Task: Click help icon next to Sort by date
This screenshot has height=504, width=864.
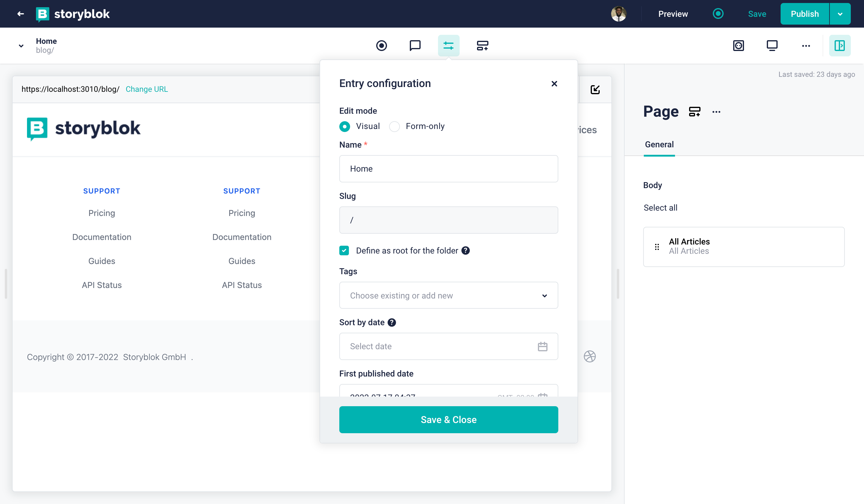Action: (x=391, y=322)
